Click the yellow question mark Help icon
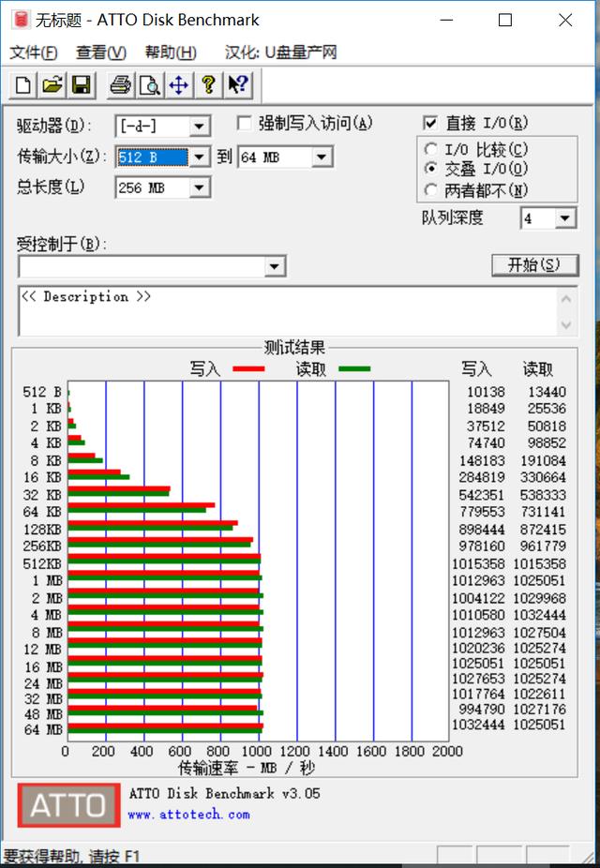 208,84
